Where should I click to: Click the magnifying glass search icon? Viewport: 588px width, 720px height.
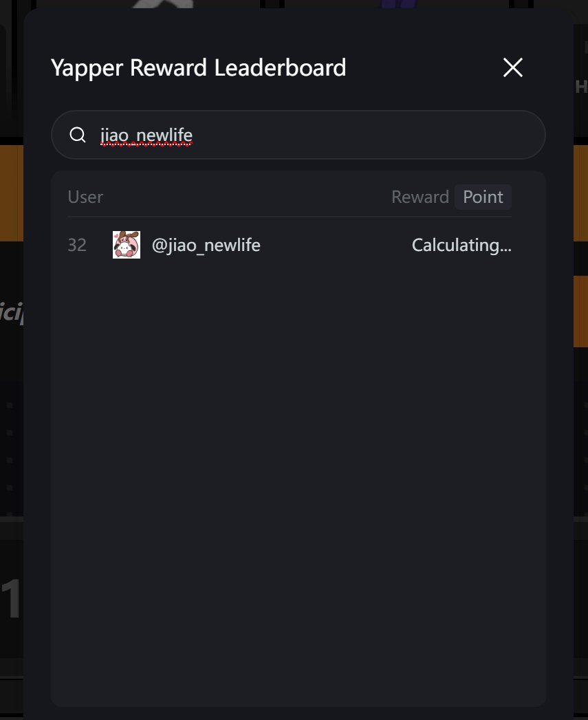click(x=78, y=135)
